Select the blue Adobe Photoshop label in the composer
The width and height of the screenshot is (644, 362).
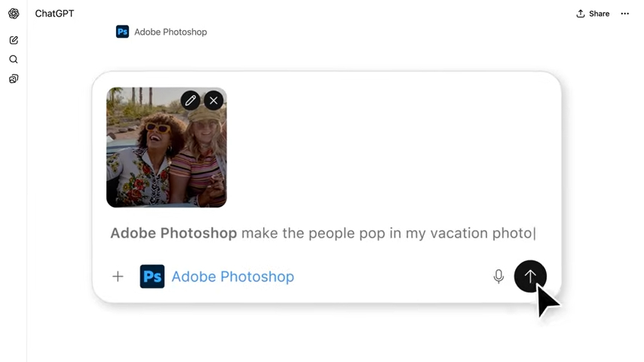click(x=232, y=277)
